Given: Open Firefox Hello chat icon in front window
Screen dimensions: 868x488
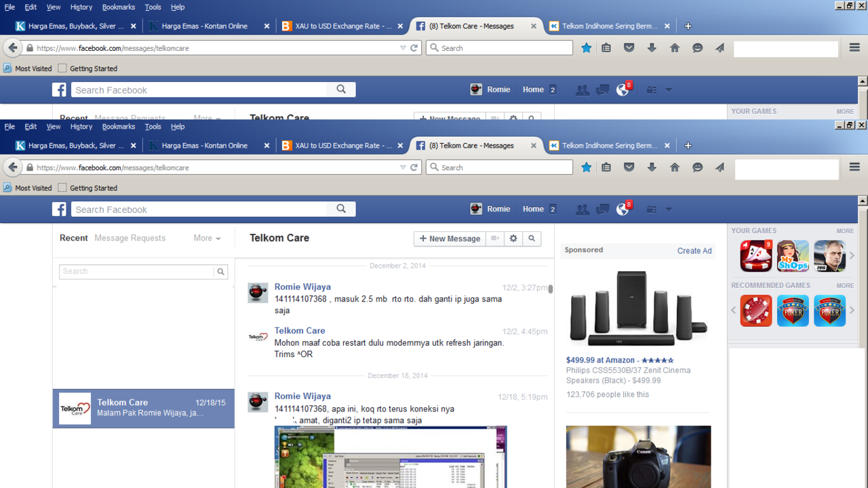Looking at the screenshot, I should (697, 167).
